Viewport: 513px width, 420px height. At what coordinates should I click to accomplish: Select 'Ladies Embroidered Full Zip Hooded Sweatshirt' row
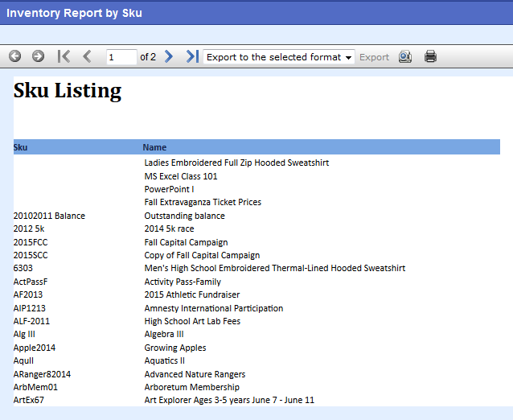[236, 163]
